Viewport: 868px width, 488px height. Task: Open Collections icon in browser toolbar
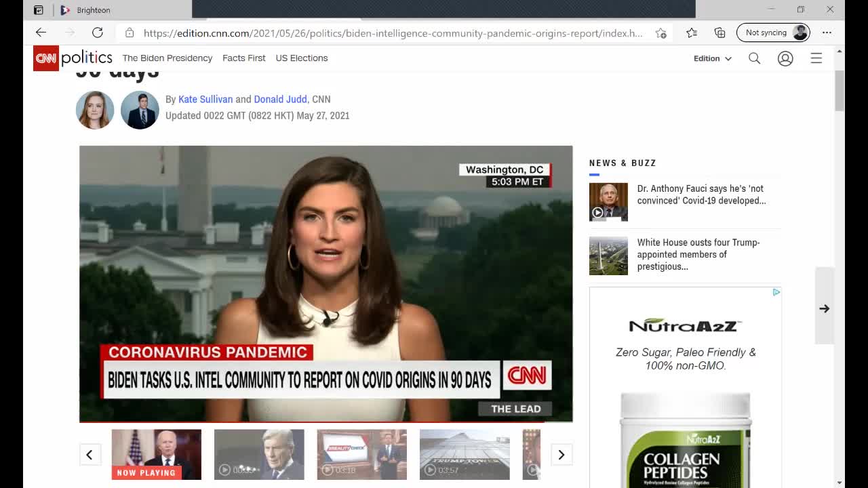pyautogui.click(x=720, y=33)
